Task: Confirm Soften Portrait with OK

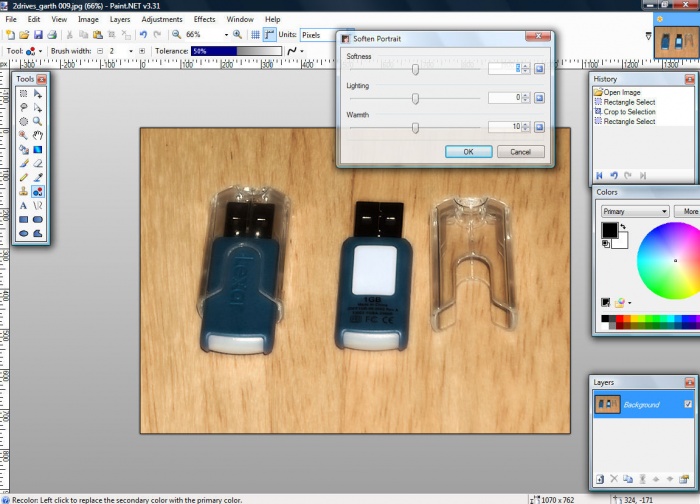Action: (469, 152)
